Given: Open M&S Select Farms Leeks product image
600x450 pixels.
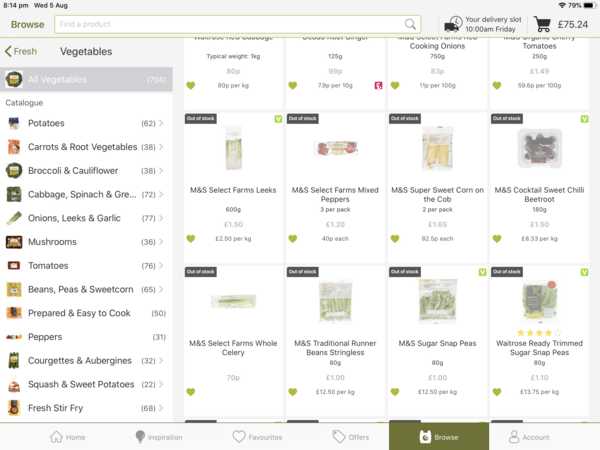Looking at the screenshot, I should (233, 148).
